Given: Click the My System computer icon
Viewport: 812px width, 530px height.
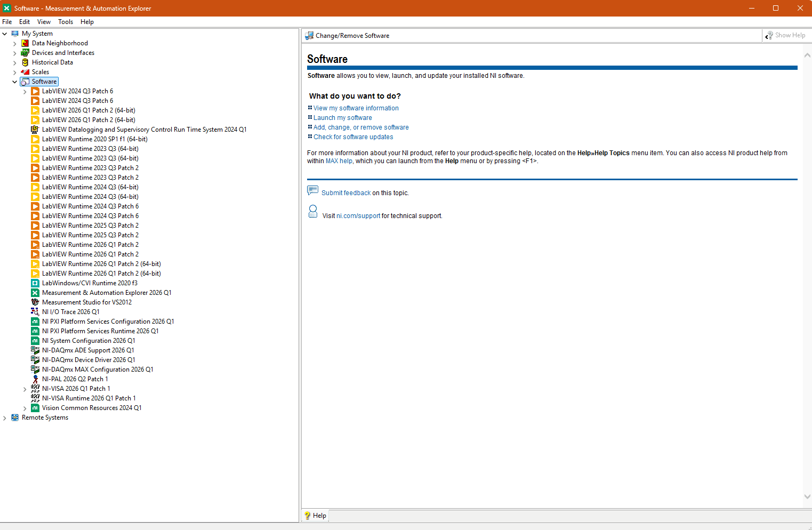Looking at the screenshot, I should coord(15,34).
